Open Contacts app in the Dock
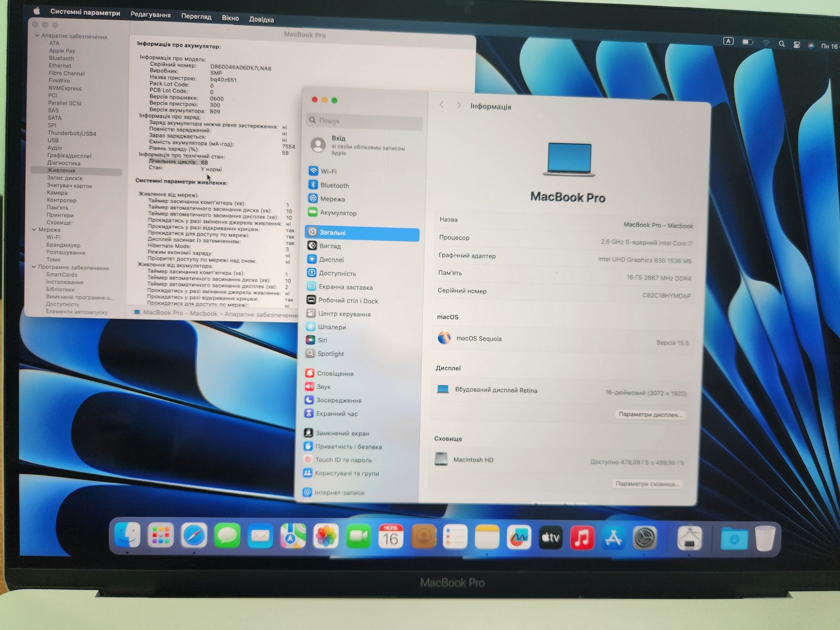This screenshot has height=630, width=840. 423,537
